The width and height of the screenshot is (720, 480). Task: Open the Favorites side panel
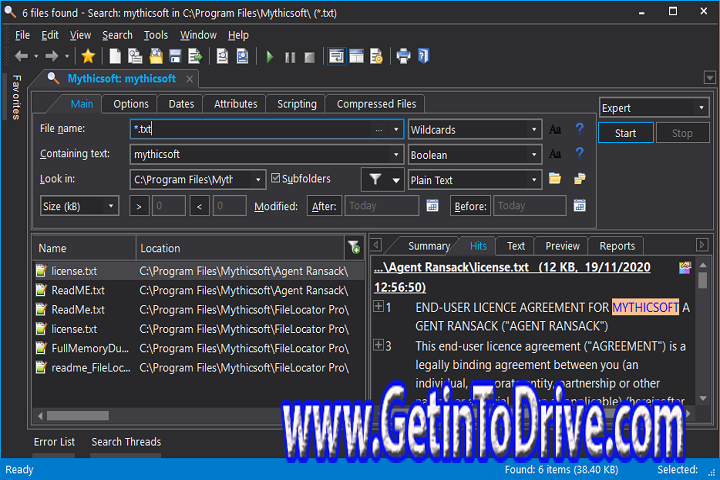click(x=17, y=97)
